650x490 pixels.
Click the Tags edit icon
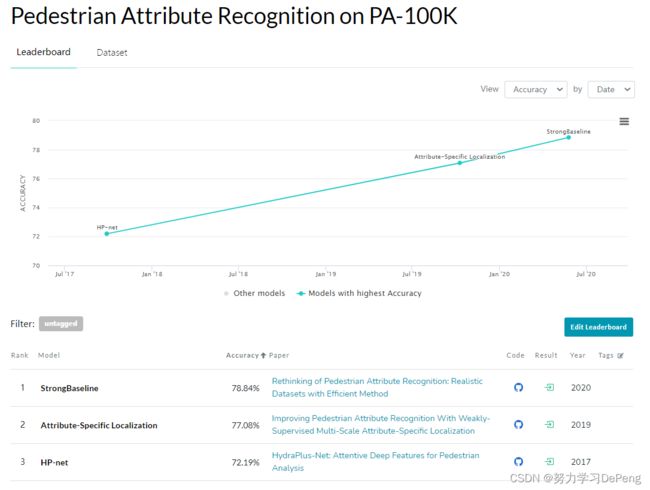[x=620, y=356]
